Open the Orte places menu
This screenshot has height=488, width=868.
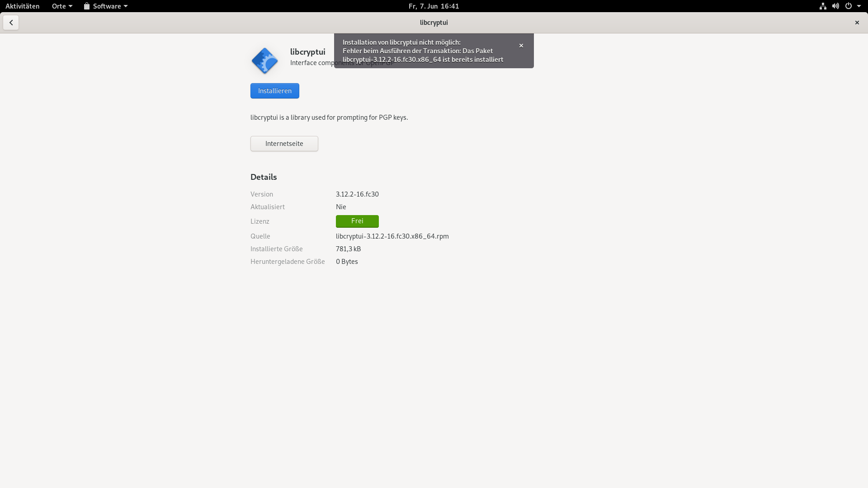59,6
